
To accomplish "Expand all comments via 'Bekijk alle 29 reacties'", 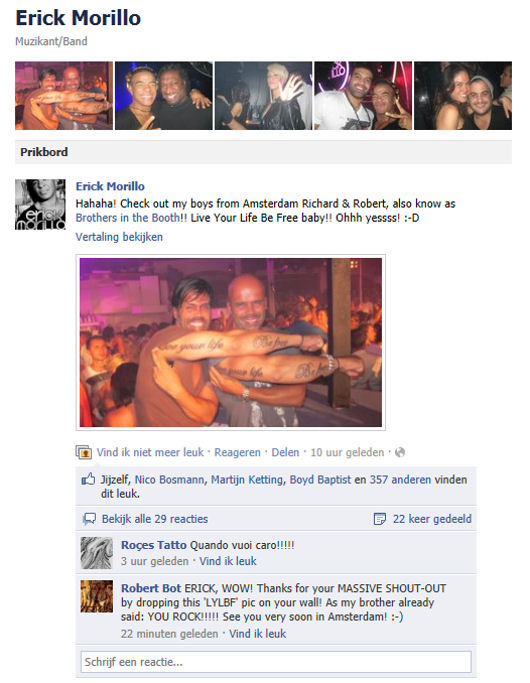I will pos(155,519).
